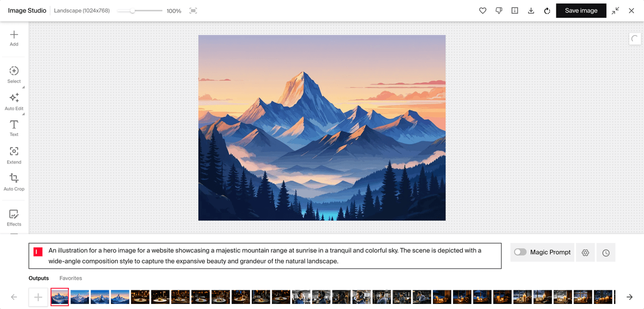Activate the Auto Crop tool
This screenshot has height=309, width=644.
pos(14,182)
